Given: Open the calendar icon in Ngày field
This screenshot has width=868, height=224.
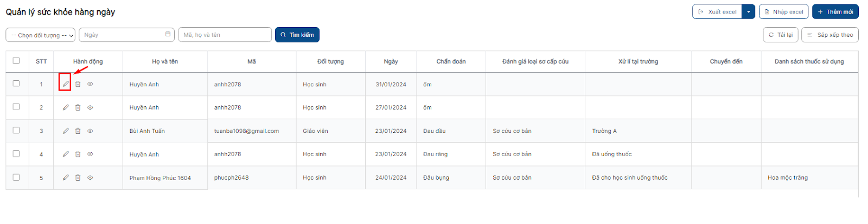Looking at the screenshot, I should click(x=168, y=34).
